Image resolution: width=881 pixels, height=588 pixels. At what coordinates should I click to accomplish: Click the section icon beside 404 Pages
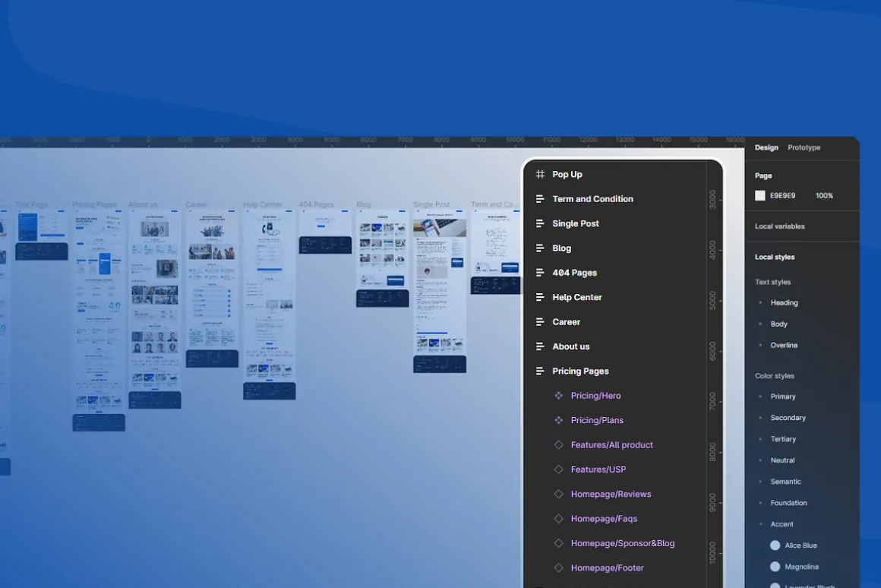[540, 273]
